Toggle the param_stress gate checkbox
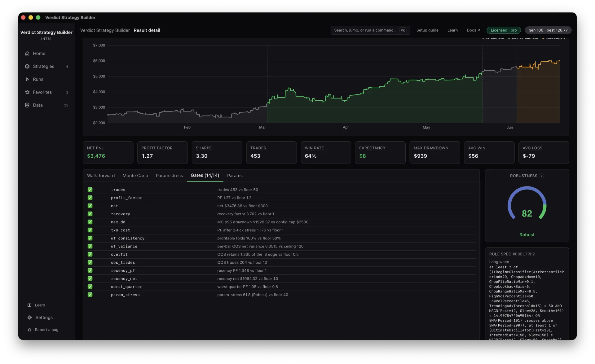The width and height of the screenshot is (595, 364). [90, 295]
